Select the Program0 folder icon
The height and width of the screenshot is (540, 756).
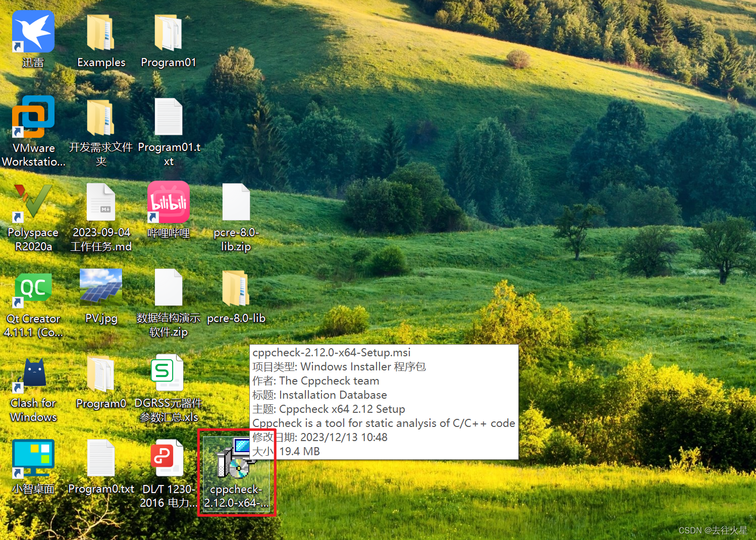(x=100, y=373)
